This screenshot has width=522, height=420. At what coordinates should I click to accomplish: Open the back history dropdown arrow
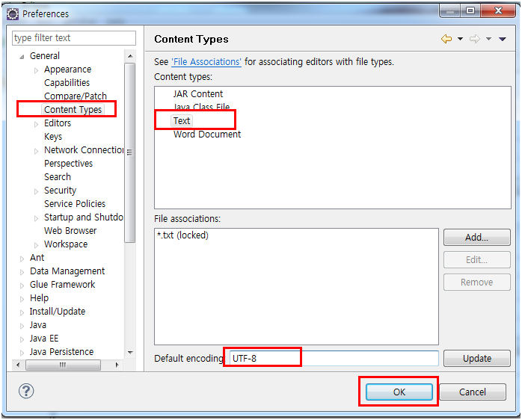point(460,39)
